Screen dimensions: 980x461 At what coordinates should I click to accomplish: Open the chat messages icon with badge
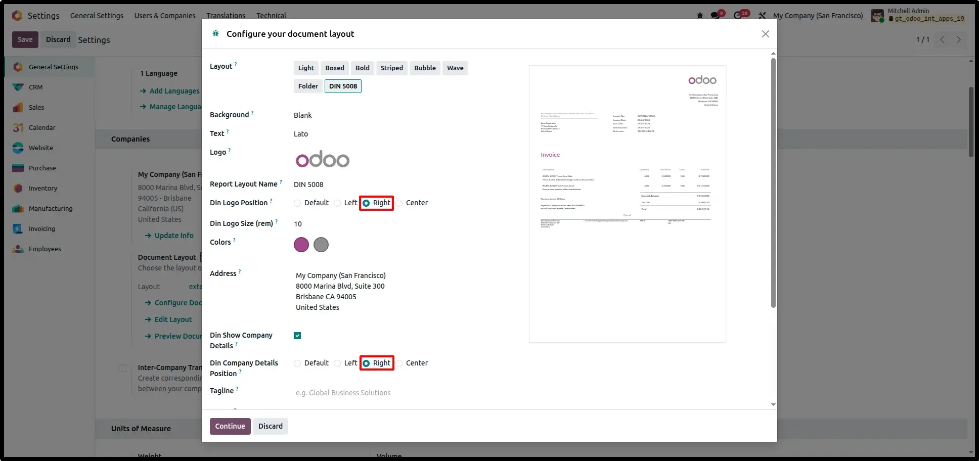[716, 15]
